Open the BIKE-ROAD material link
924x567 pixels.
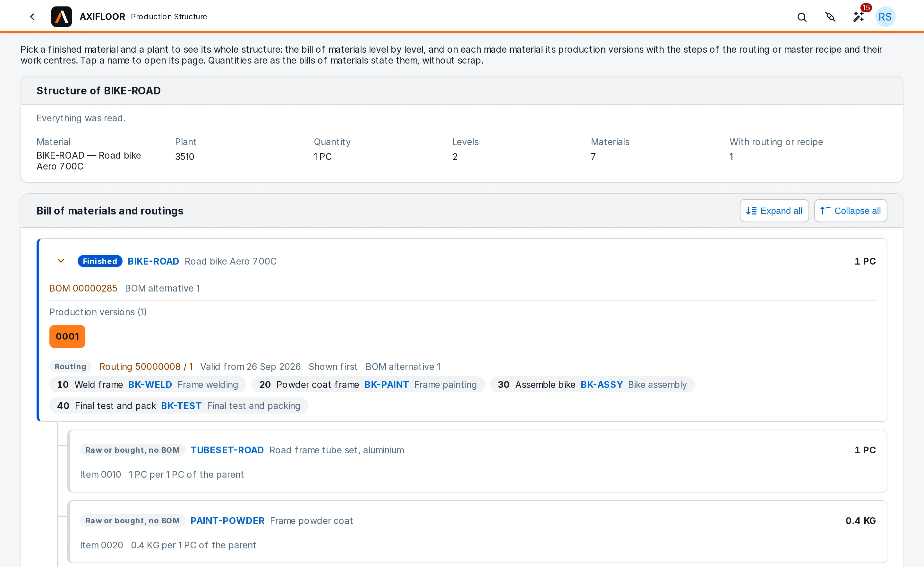click(x=153, y=261)
